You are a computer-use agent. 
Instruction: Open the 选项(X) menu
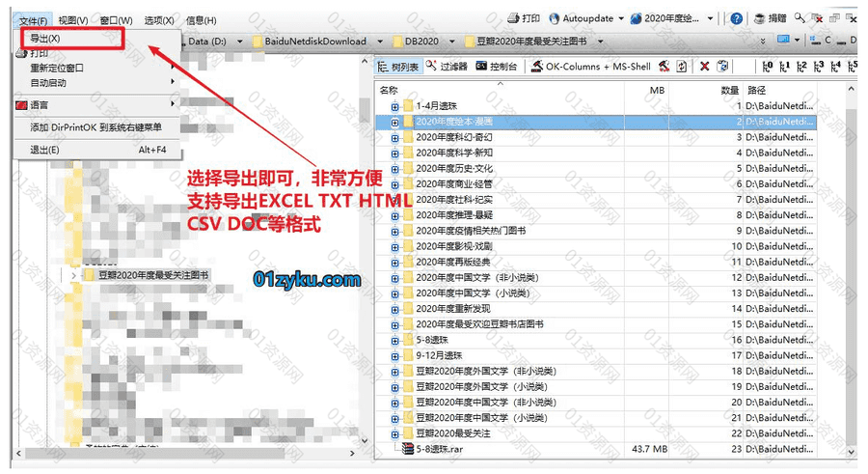[x=159, y=20]
